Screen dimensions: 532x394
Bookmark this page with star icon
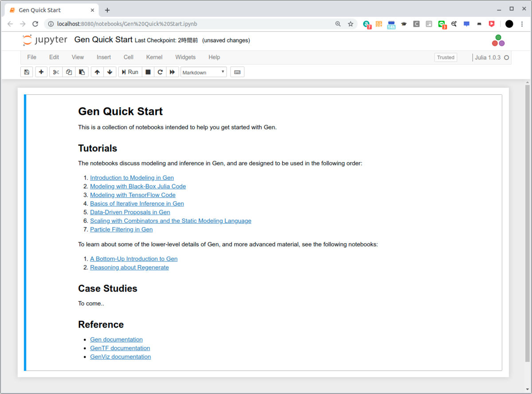(350, 24)
